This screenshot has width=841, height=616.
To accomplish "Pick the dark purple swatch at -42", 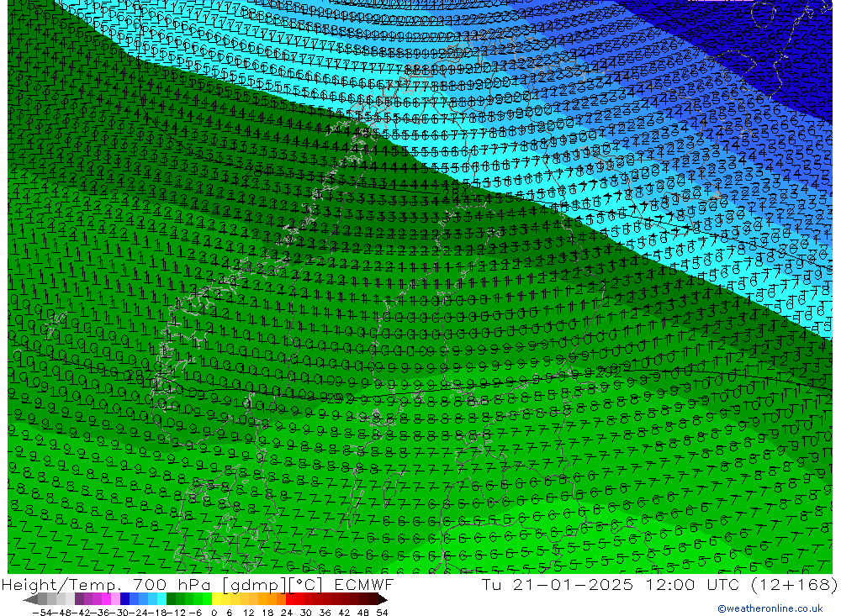I will pos(79,599).
